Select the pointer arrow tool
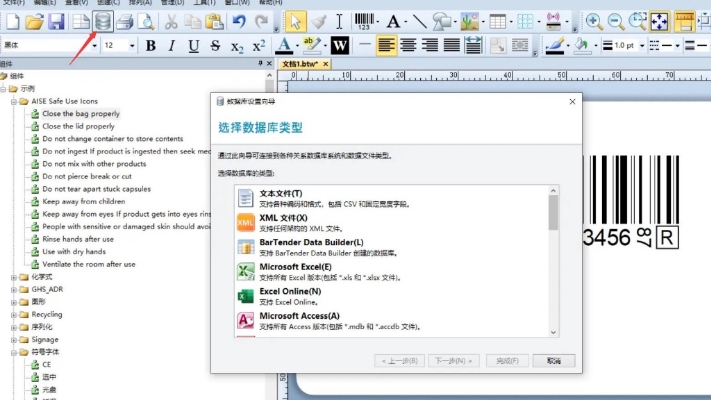The height and width of the screenshot is (400, 711). 295,21
